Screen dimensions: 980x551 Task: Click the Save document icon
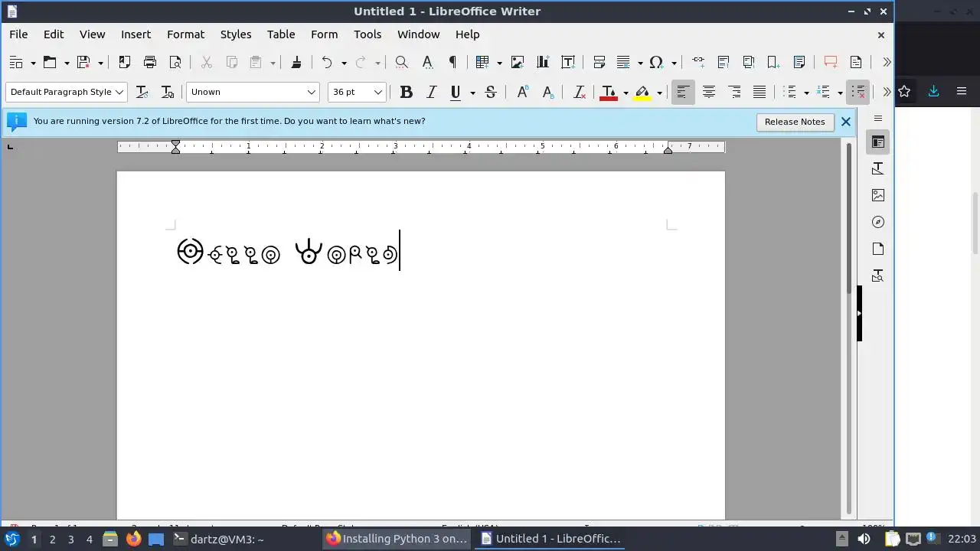tap(83, 62)
